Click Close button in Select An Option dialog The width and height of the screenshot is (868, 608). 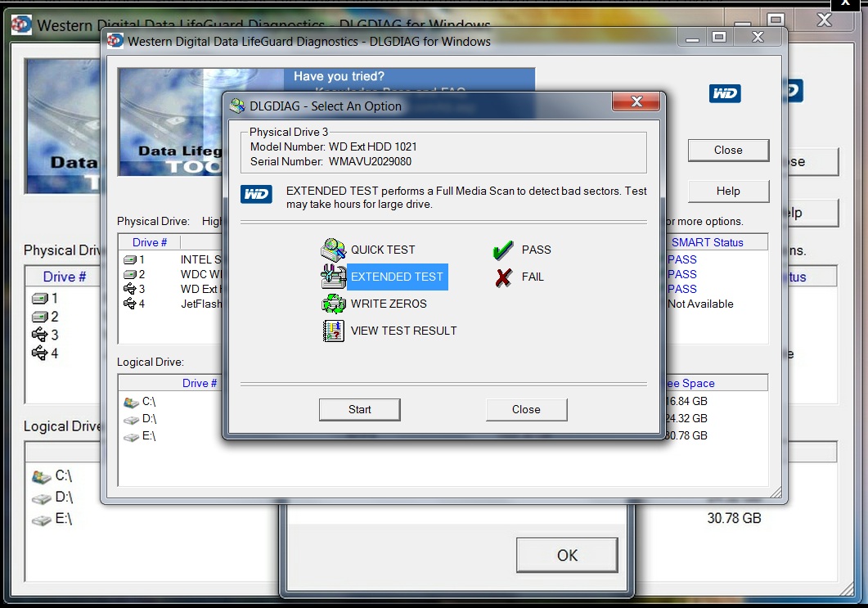tap(526, 409)
